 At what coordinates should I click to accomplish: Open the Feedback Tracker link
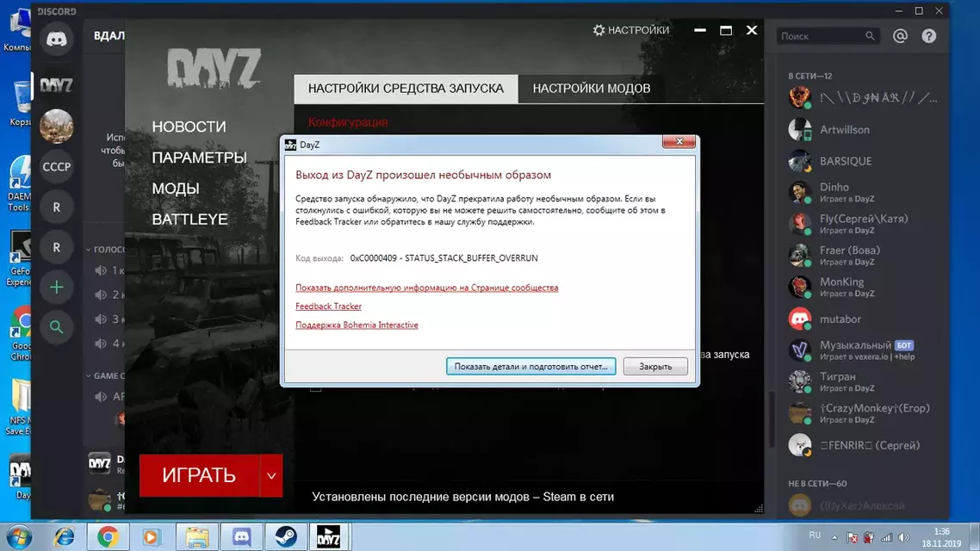coord(328,306)
